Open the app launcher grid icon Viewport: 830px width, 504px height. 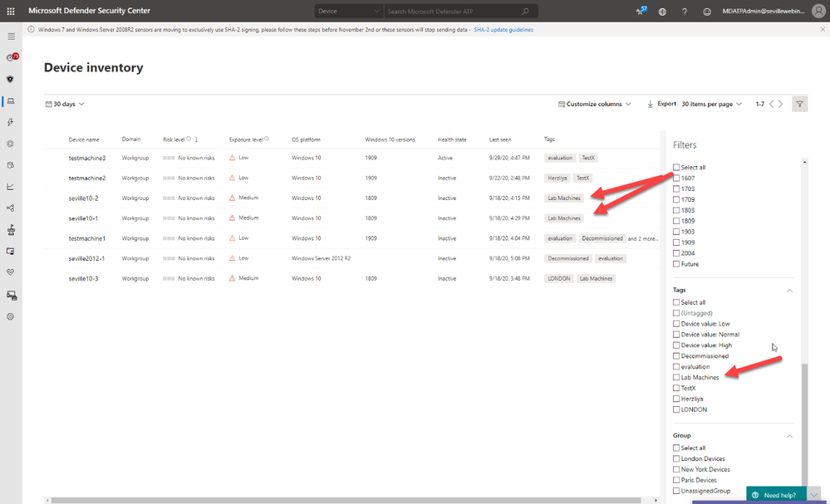tap(11, 11)
